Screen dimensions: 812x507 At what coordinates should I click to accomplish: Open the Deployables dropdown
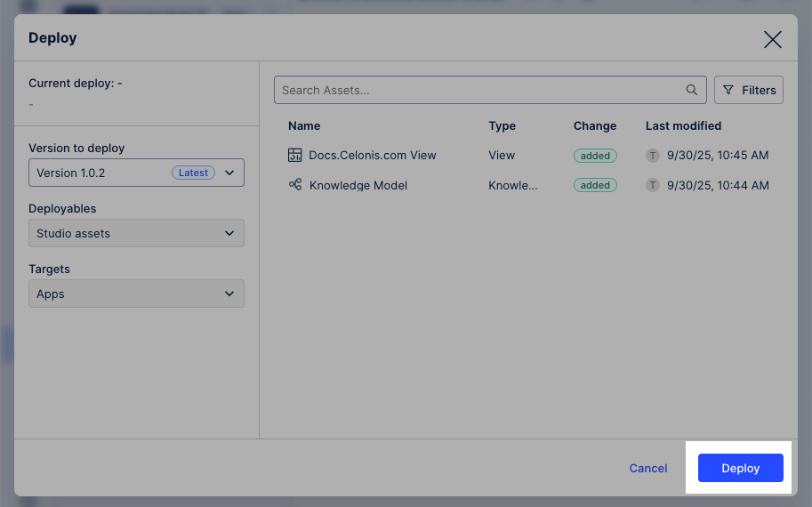(136, 233)
